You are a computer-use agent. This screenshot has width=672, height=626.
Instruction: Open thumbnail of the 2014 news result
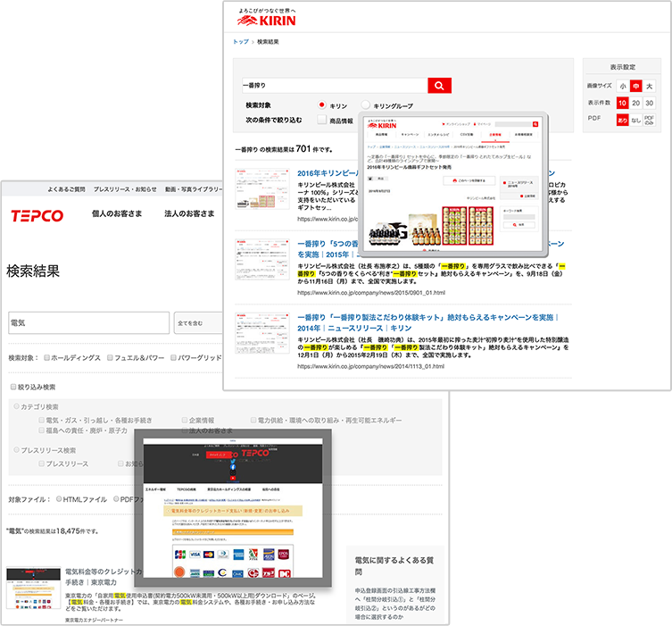(x=262, y=333)
